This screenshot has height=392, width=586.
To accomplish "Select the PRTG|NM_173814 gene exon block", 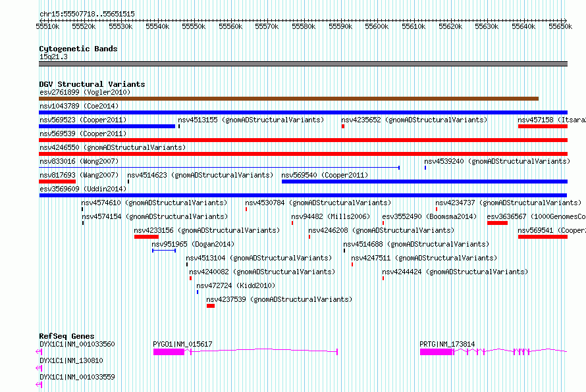I will (x=436, y=352).
